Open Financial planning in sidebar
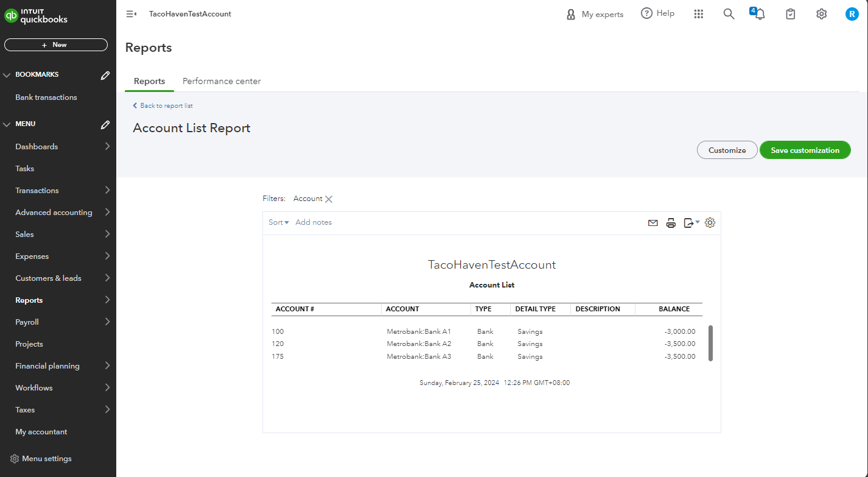868x477 pixels. pos(47,366)
